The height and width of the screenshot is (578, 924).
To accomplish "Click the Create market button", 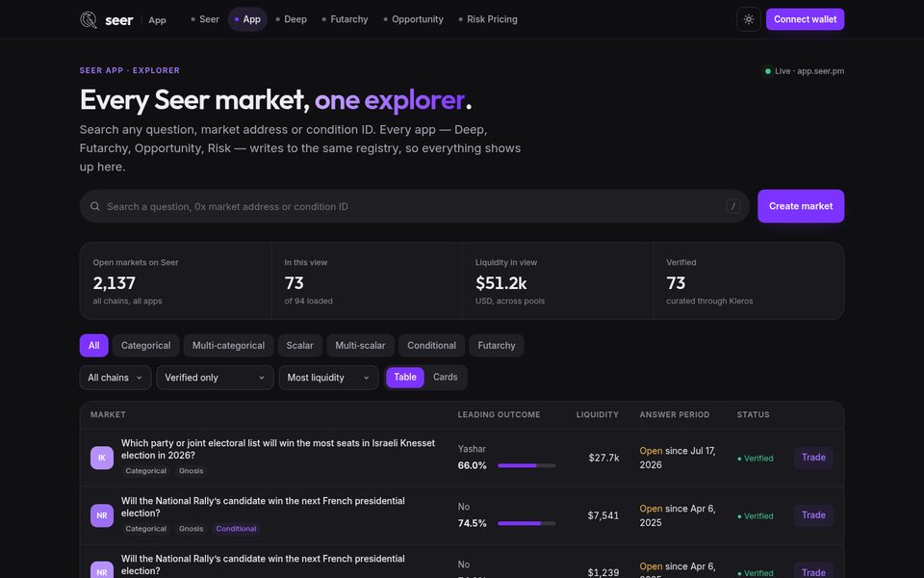I will coord(801,206).
